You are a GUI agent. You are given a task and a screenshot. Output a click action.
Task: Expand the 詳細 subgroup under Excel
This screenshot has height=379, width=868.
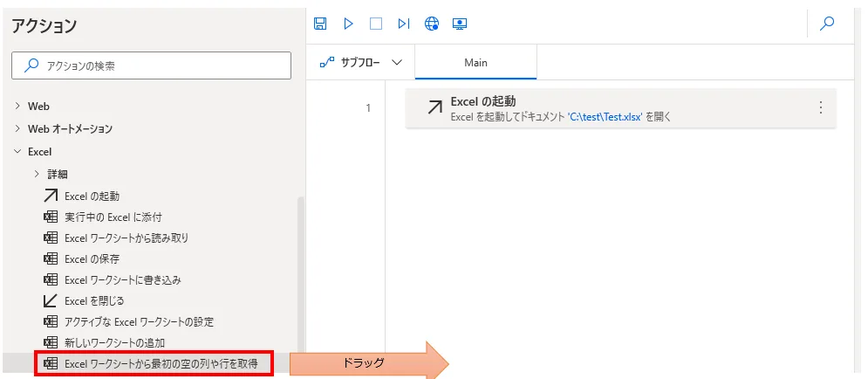tap(56, 174)
